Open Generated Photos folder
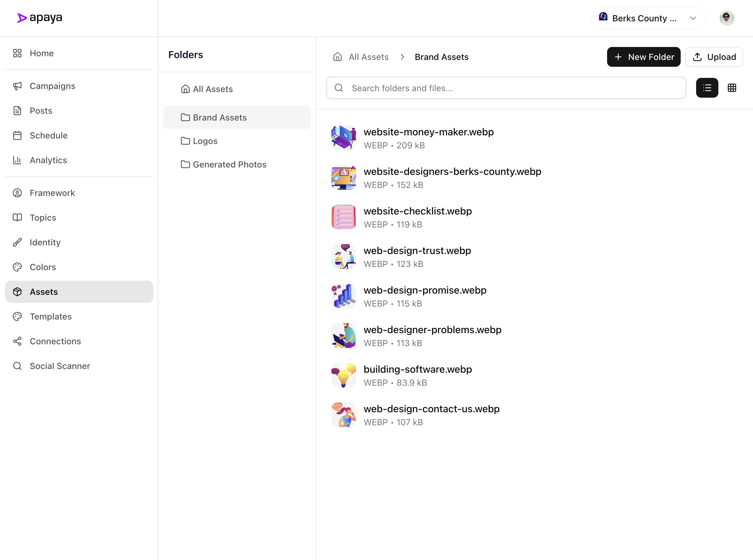This screenshot has width=753, height=560. [x=229, y=164]
